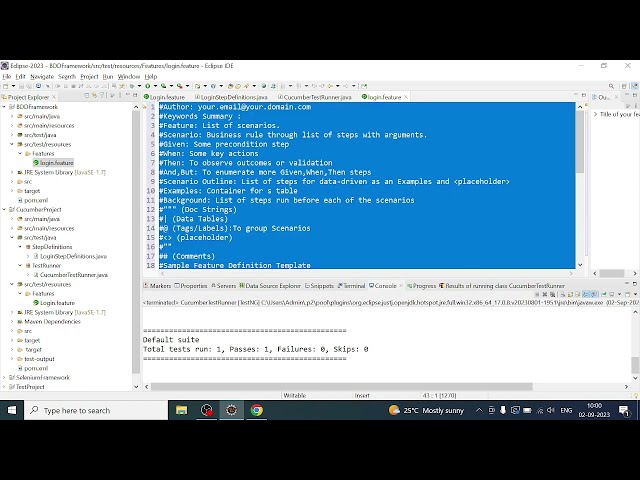Open the File menu

pos(7,76)
